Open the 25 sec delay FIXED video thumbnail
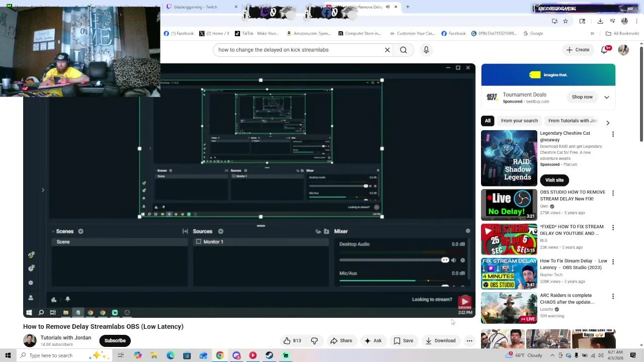 (x=509, y=239)
